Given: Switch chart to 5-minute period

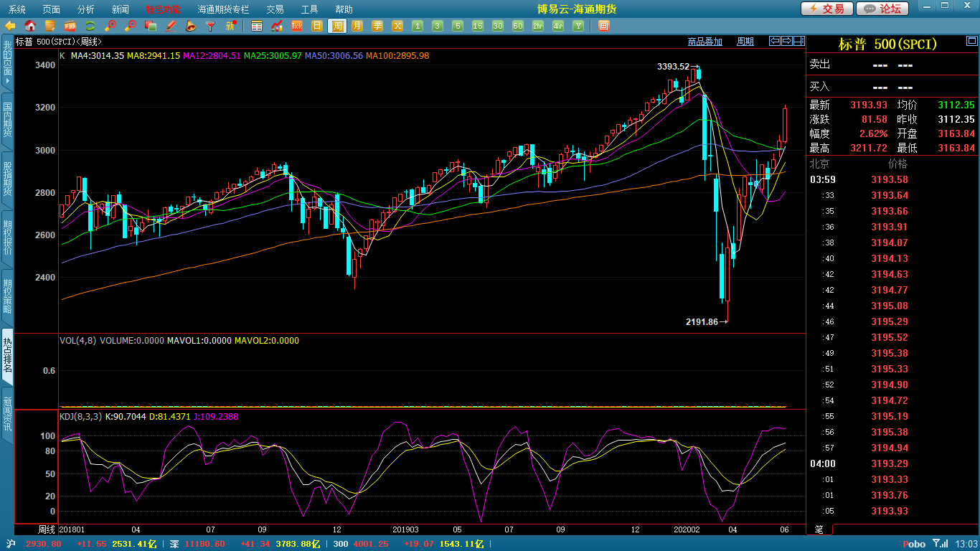Looking at the screenshot, I should click(458, 26).
